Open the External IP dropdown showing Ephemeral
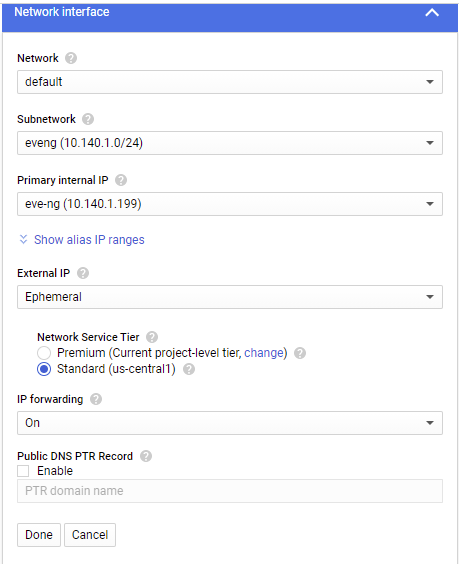 (x=230, y=297)
